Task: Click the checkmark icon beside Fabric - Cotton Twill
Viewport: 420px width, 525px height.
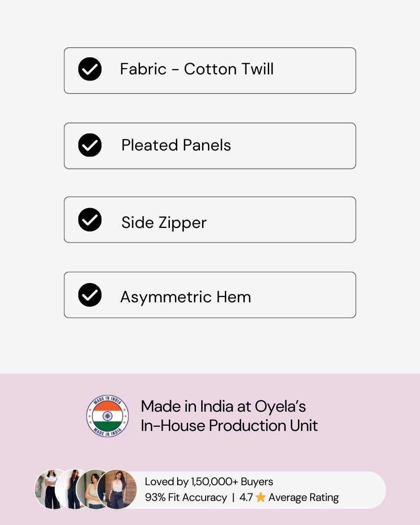Action: tap(90, 69)
